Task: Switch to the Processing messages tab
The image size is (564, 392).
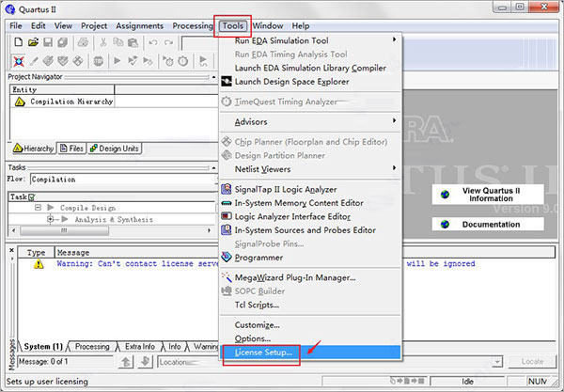Action: (x=92, y=346)
